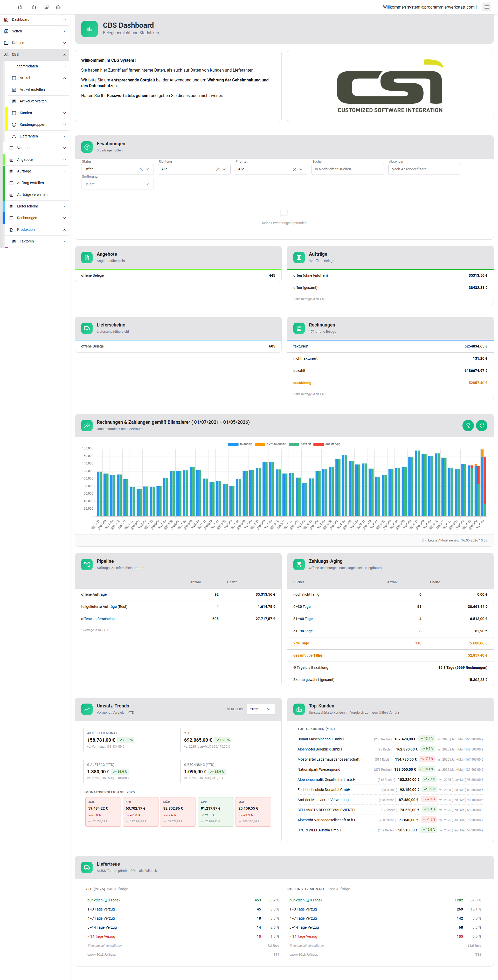Expand the Kunden sidebar chevron
498x980 pixels.
pos(64,113)
